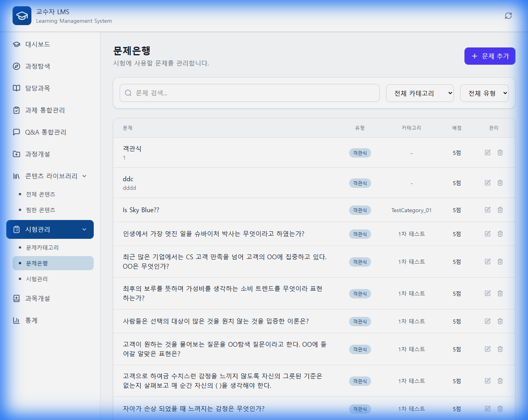
Task: Click the magnifier icon in the search bar
Action: click(x=128, y=93)
